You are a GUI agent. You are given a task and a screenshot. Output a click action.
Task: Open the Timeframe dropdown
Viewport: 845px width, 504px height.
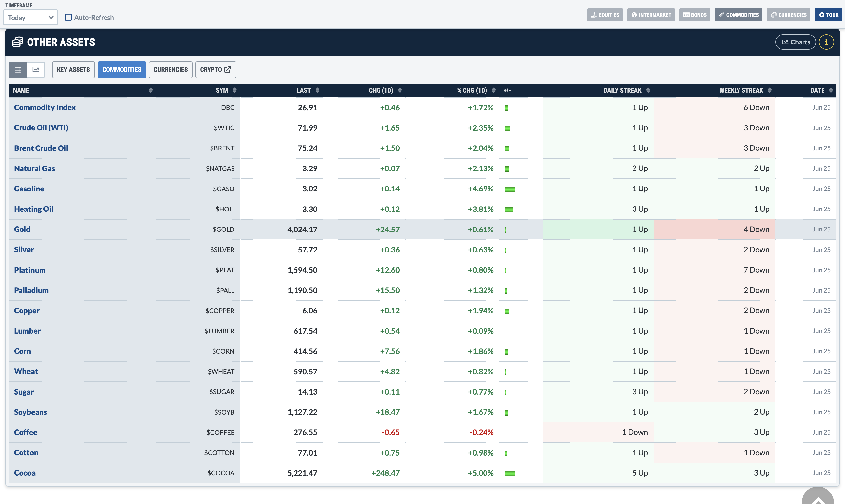(31, 17)
